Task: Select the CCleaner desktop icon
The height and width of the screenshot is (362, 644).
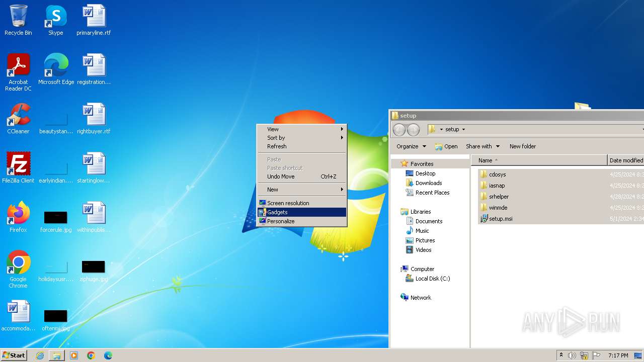Action: point(18,119)
